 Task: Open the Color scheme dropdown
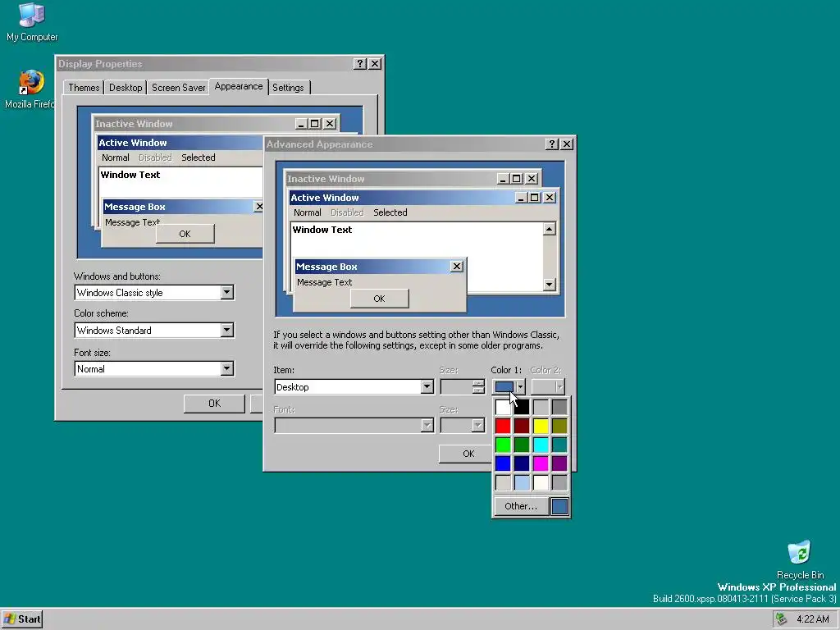point(226,330)
